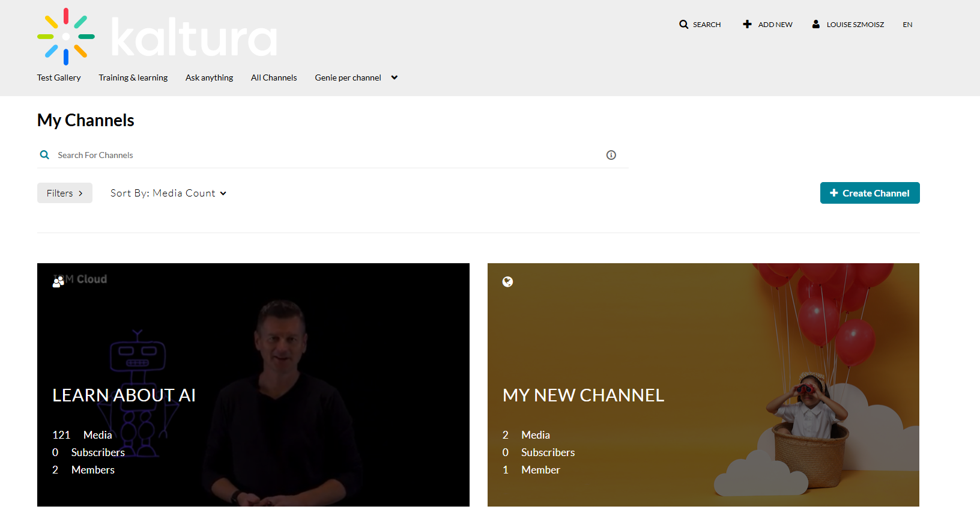Click the ADD NEW label in the header
This screenshot has height=527, width=980.
tap(775, 25)
